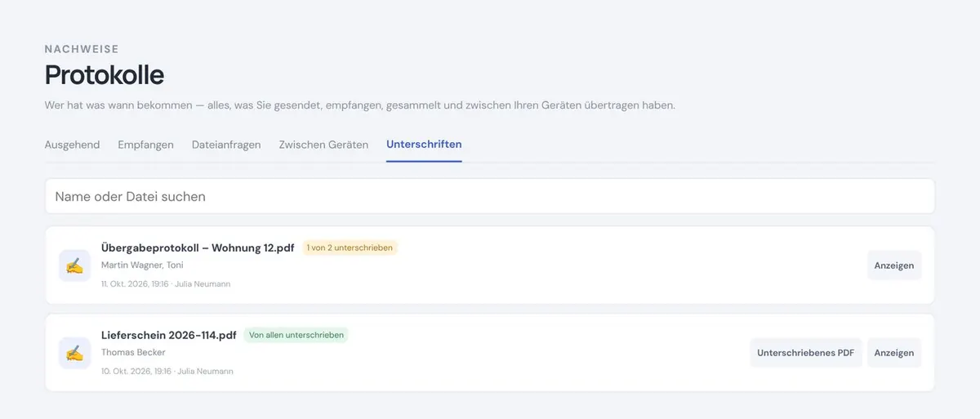The height and width of the screenshot is (419, 980).
Task: Click the file name Lieferschein 2026-114.pdf
Action: [169, 335]
